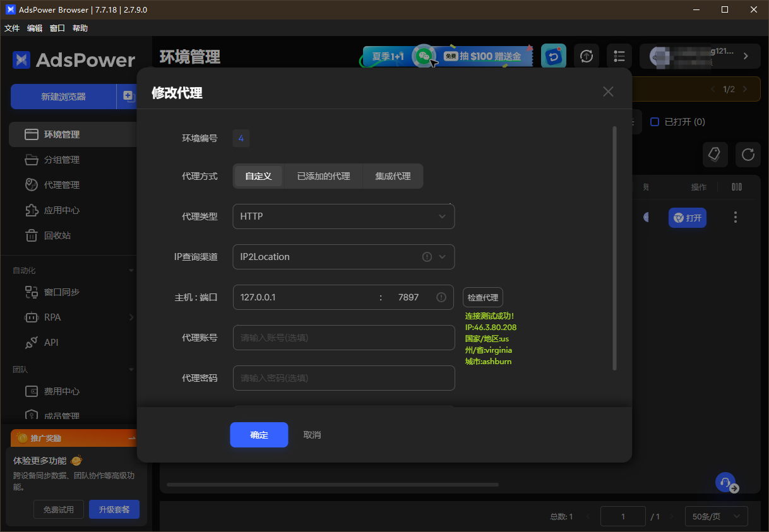The image size is (769, 532).
Task: Click the 代理密码 input field
Action: (x=343, y=378)
